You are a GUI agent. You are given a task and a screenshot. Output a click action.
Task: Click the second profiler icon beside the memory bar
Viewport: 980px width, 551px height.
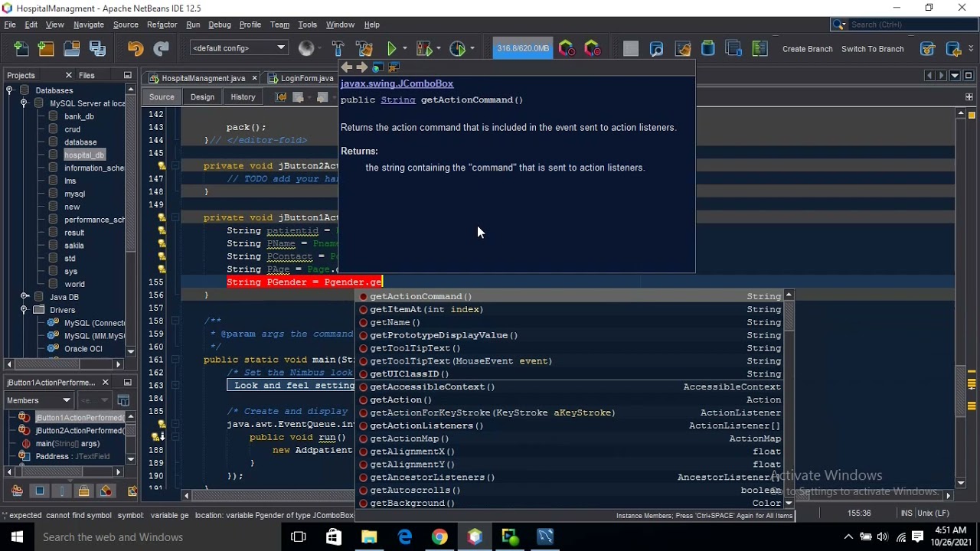(x=592, y=49)
